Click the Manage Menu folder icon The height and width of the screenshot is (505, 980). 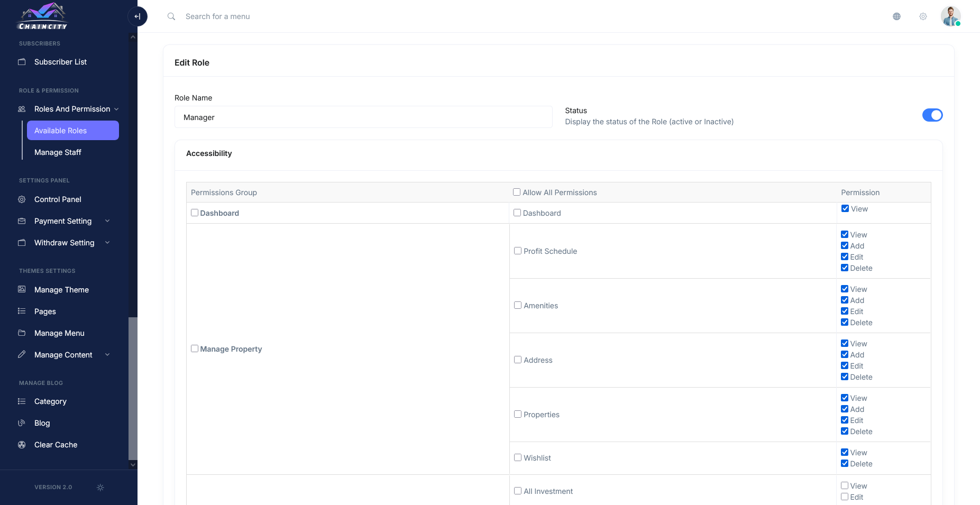[x=22, y=333]
